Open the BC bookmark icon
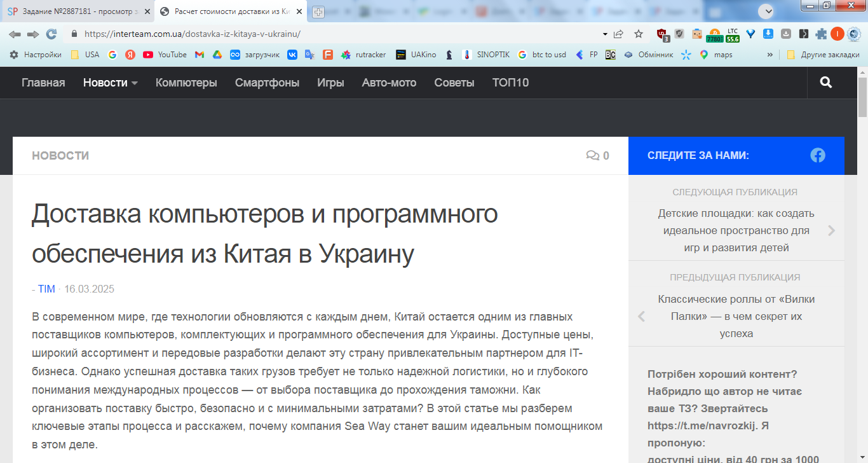 coord(610,55)
